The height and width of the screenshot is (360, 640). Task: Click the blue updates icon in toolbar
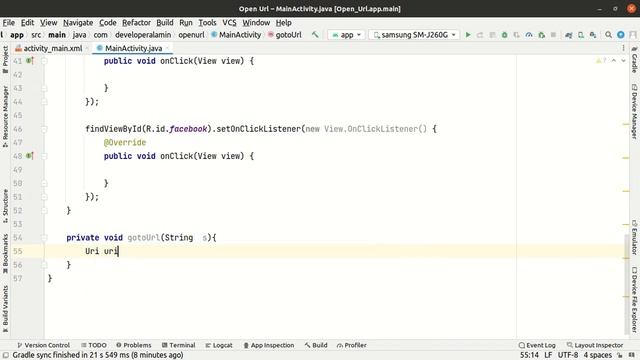click(x=621, y=35)
